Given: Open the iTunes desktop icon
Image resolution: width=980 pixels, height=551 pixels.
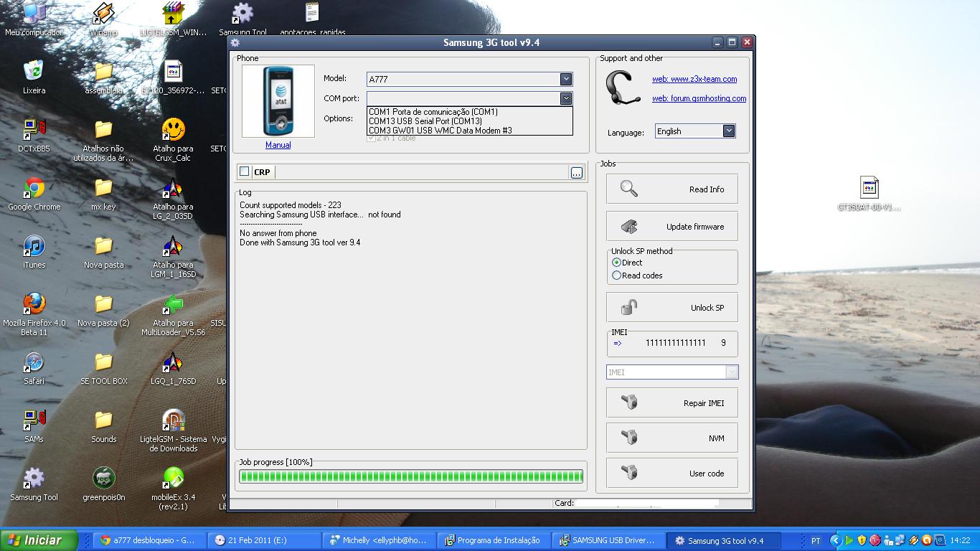Looking at the screenshot, I should tap(34, 252).
